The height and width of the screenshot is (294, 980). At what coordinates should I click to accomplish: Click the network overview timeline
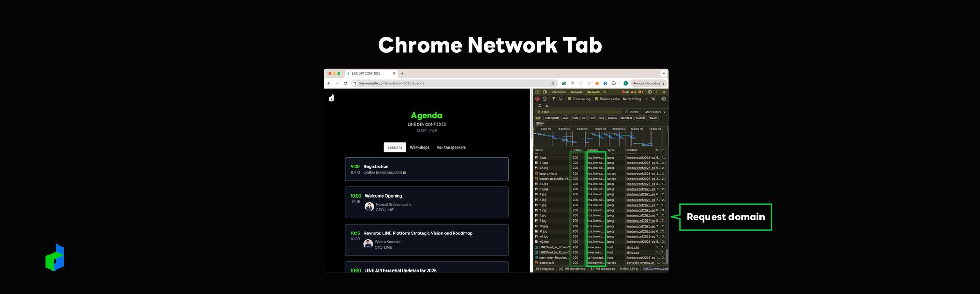pyautogui.click(x=600, y=136)
